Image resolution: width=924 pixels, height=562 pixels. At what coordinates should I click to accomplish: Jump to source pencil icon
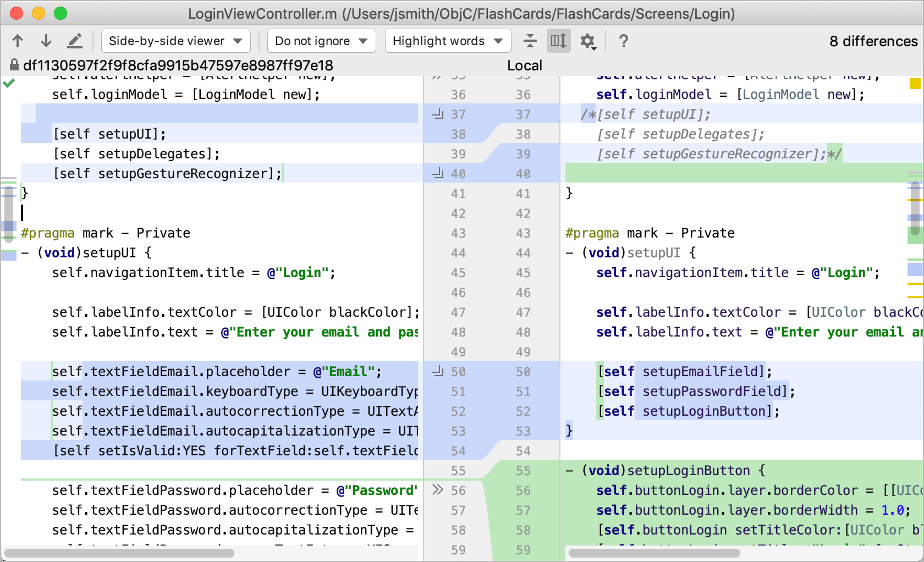click(75, 41)
